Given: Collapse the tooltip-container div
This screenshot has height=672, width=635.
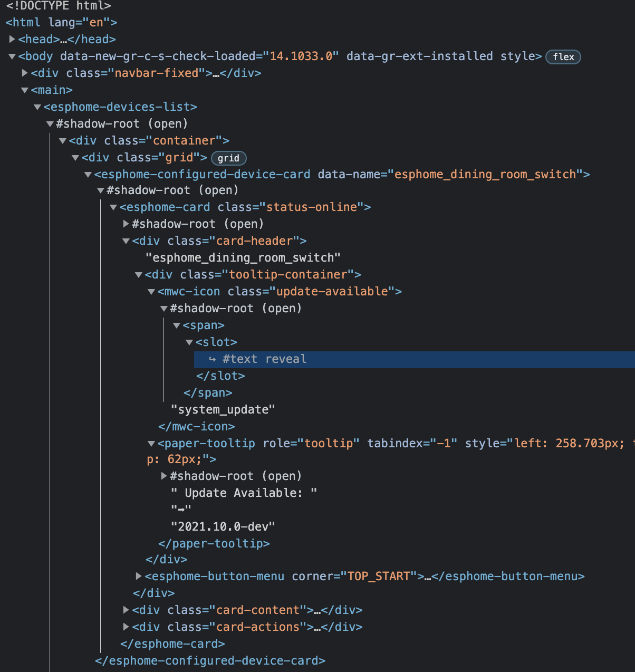Looking at the screenshot, I should click(138, 274).
